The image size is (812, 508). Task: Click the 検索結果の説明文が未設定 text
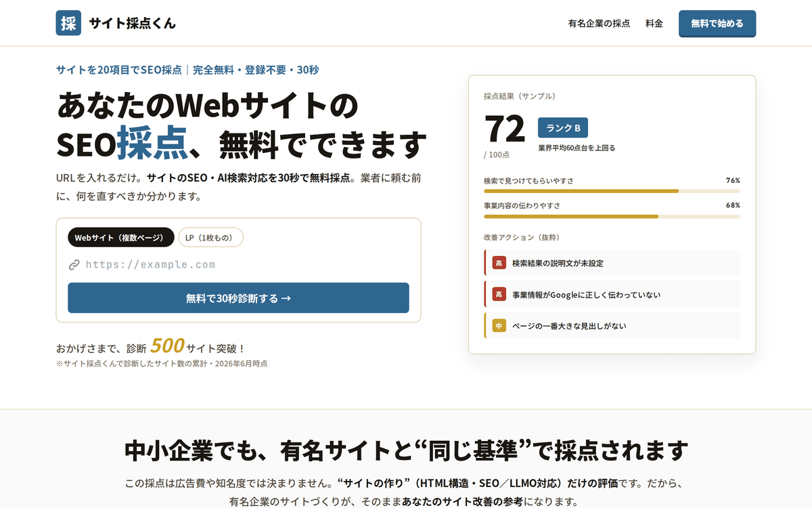click(x=558, y=263)
